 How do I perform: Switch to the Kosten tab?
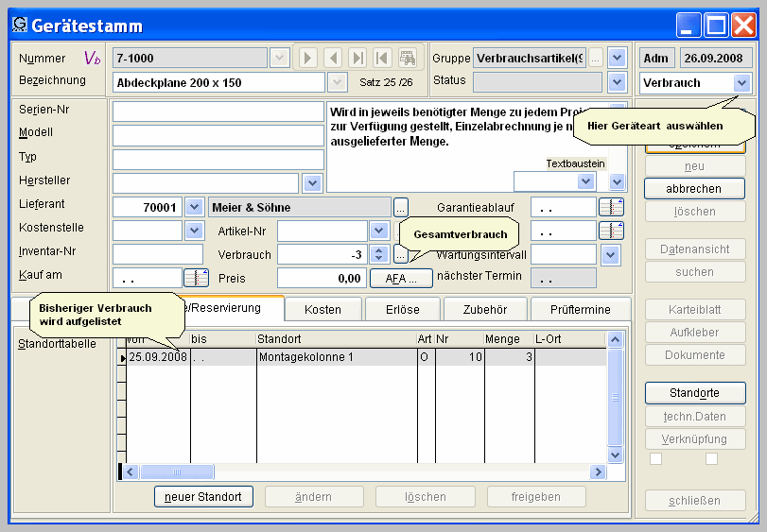[322, 310]
